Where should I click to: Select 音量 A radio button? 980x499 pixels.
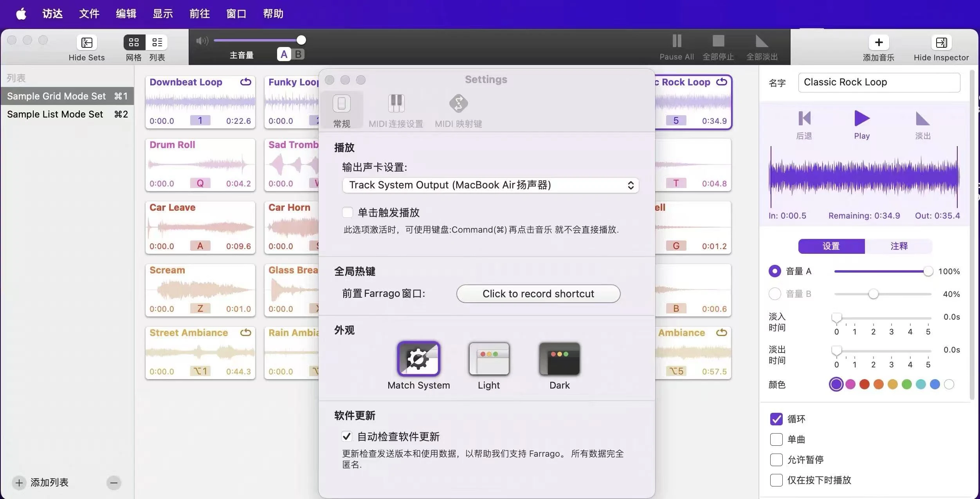click(x=775, y=271)
